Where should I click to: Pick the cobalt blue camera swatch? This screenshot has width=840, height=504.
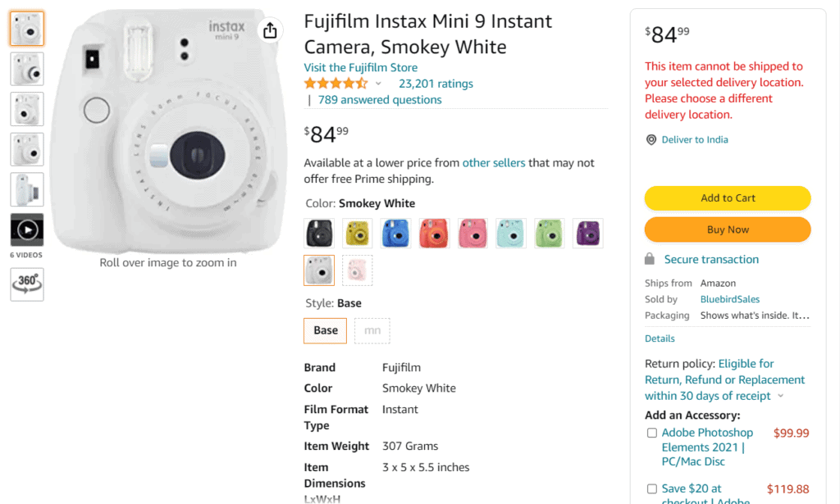[x=395, y=233]
